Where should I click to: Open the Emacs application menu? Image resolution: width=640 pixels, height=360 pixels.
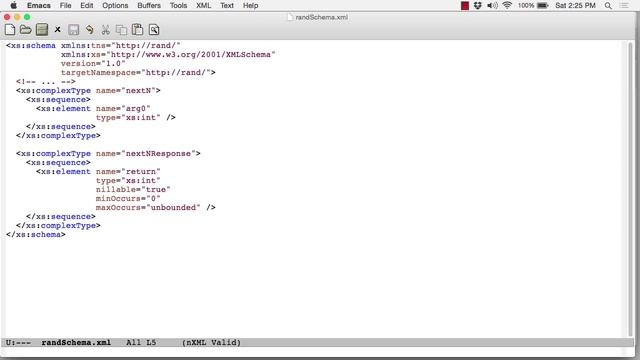(x=39, y=5)
